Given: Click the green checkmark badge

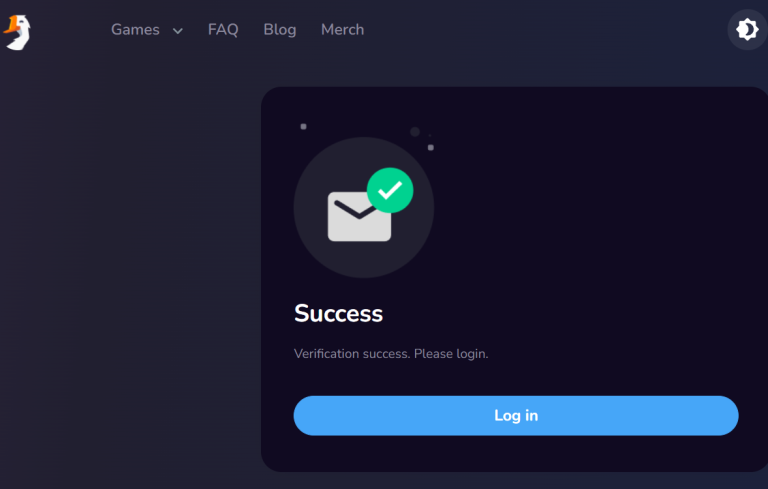Looking at the screenshot, I should pos(390,190).
